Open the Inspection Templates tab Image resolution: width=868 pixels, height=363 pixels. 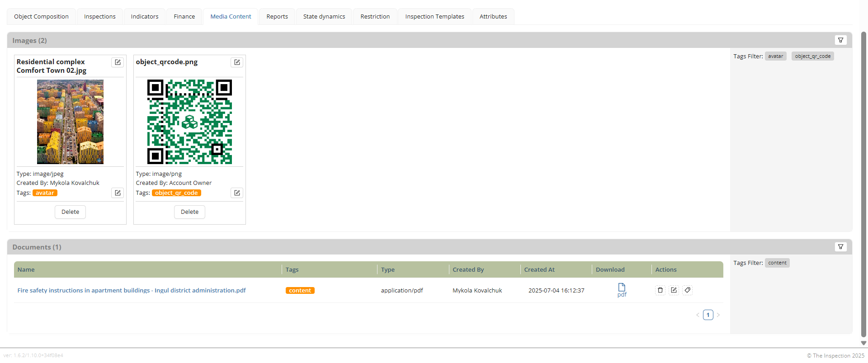pyautogui.click(x=434, y=17)
